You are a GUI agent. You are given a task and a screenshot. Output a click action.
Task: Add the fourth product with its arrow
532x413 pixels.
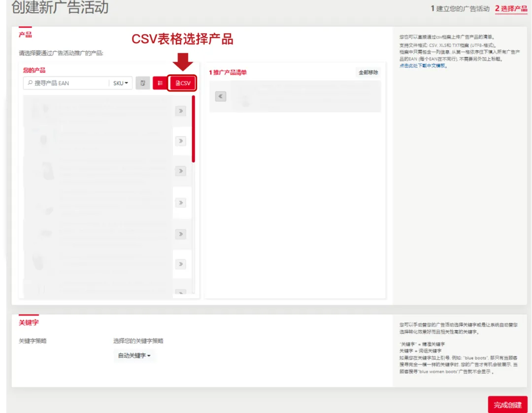pos(181,203)
